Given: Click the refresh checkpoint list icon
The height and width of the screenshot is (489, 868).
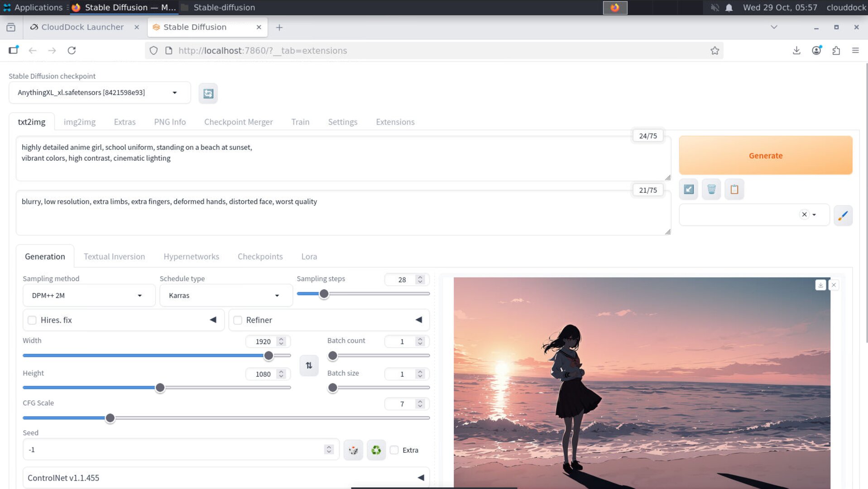Looking at the screenshot, I should [208, 93].
